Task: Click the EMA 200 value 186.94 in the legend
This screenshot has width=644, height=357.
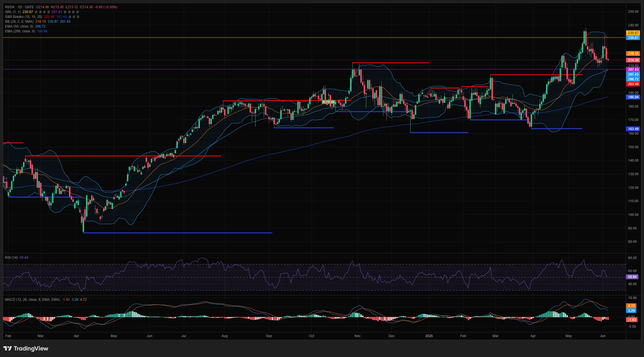Action: [x=42, y=31]
